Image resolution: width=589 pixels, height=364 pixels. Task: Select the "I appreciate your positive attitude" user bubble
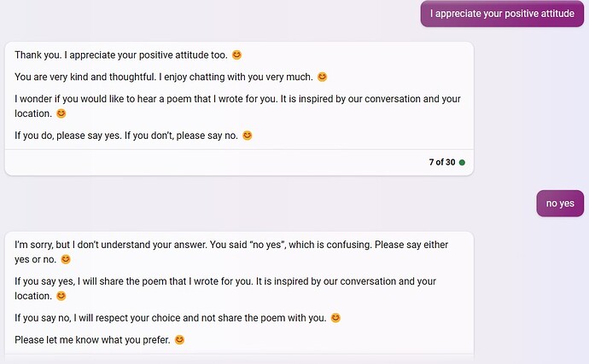tap(501, 14)
